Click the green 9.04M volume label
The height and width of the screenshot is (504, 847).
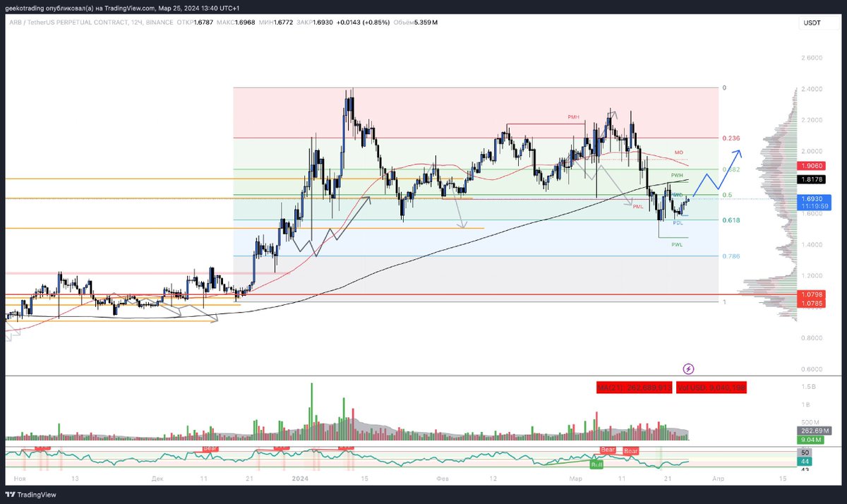pyautogui.click(x=811, y=439)
